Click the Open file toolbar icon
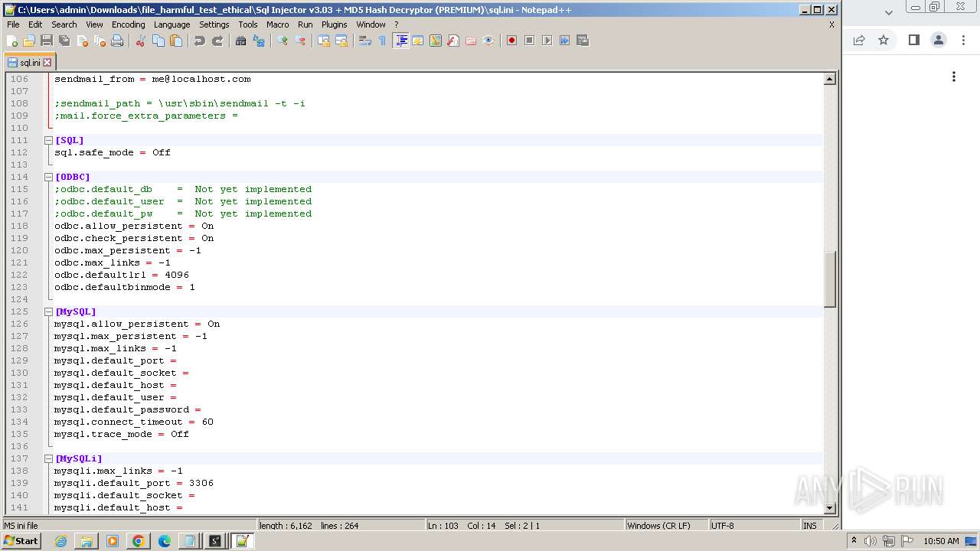The image size is (980, 551). point(29,41)
